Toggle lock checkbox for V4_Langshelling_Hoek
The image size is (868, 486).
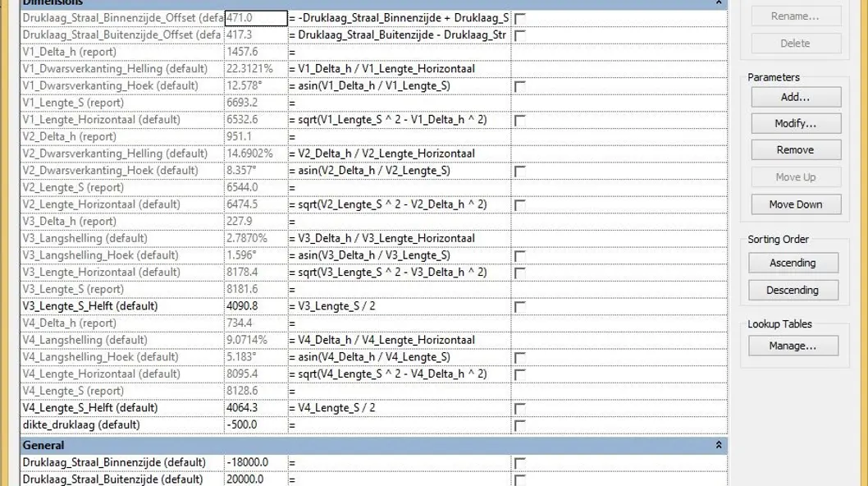519,359
